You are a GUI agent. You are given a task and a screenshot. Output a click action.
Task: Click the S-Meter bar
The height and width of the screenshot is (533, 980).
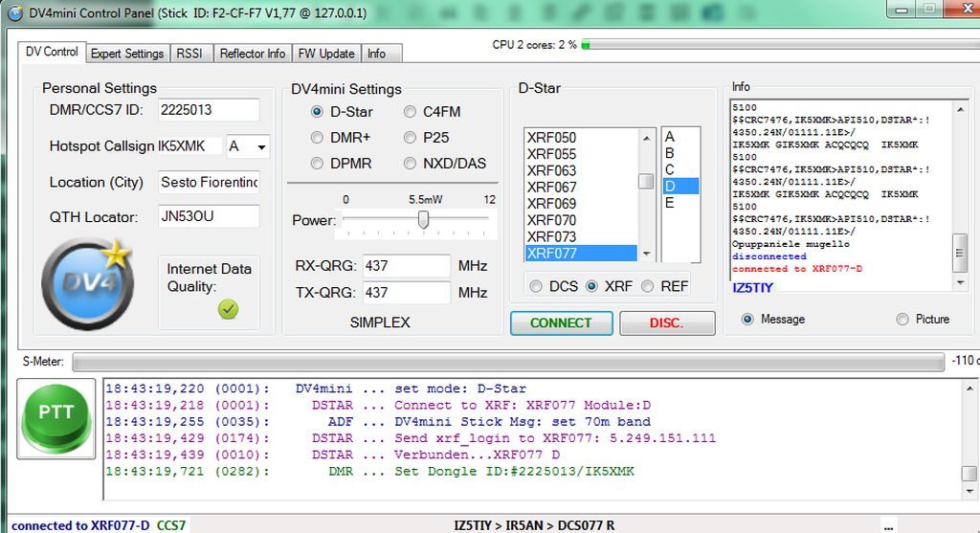(508, 362)
